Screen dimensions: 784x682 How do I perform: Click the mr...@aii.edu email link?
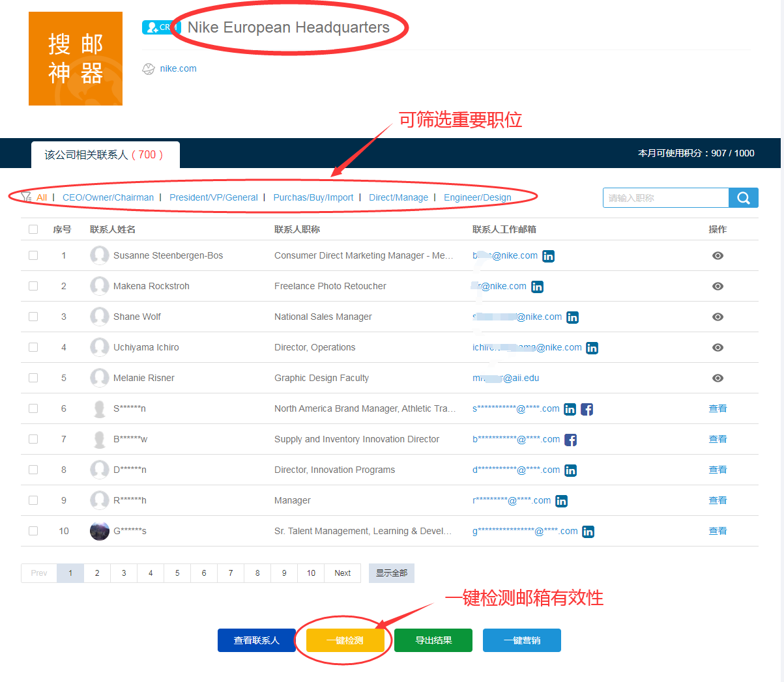tap(506, 378)
